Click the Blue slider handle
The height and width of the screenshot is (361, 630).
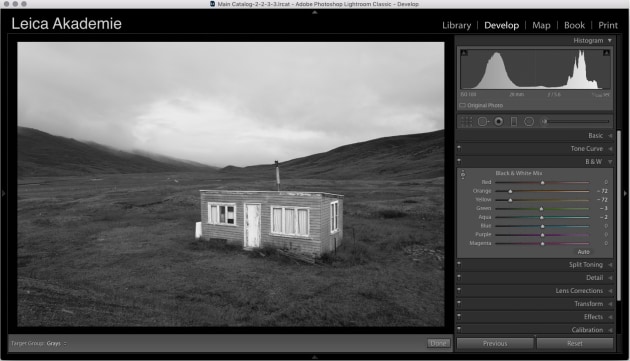[542, 226]
